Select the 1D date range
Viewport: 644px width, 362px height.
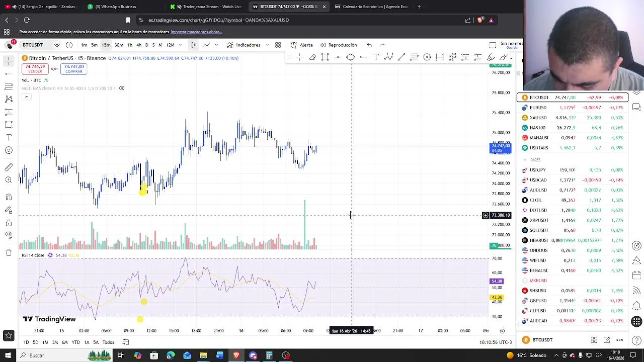(26, 342)
